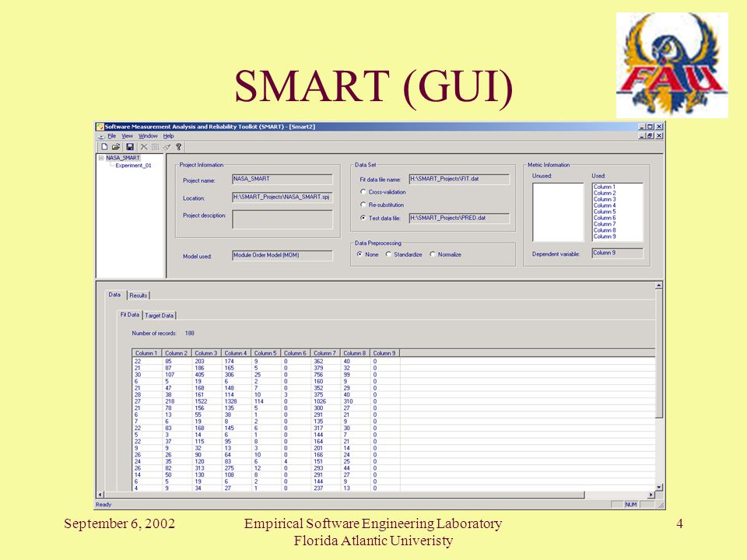Click the Project description field
Screen dimensions: 747x560
[x=282, y=219]
